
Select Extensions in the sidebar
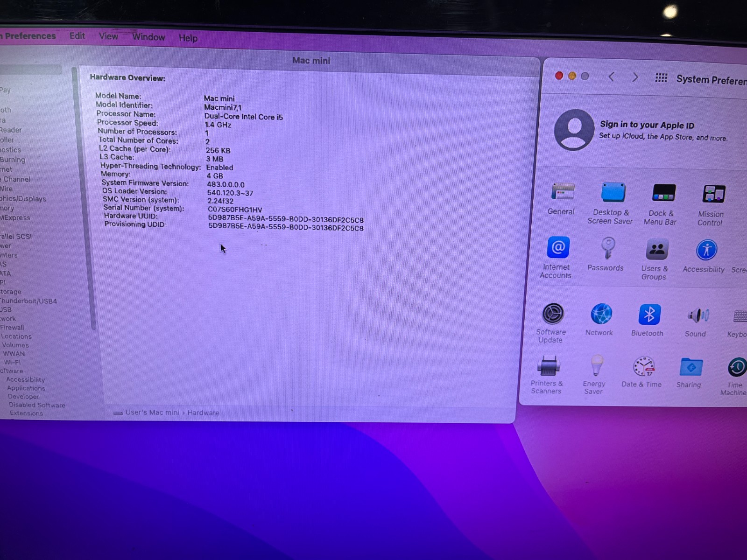tap(26, 413)
